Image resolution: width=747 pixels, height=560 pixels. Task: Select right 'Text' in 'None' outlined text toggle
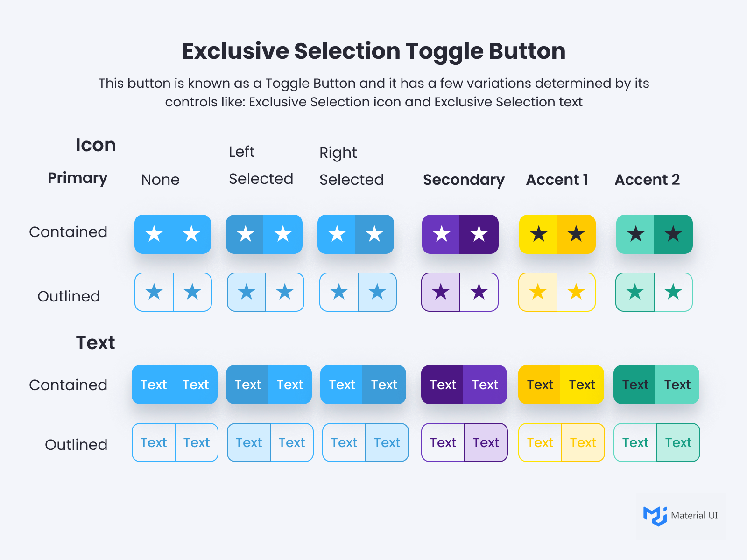(x=197, y=443)
